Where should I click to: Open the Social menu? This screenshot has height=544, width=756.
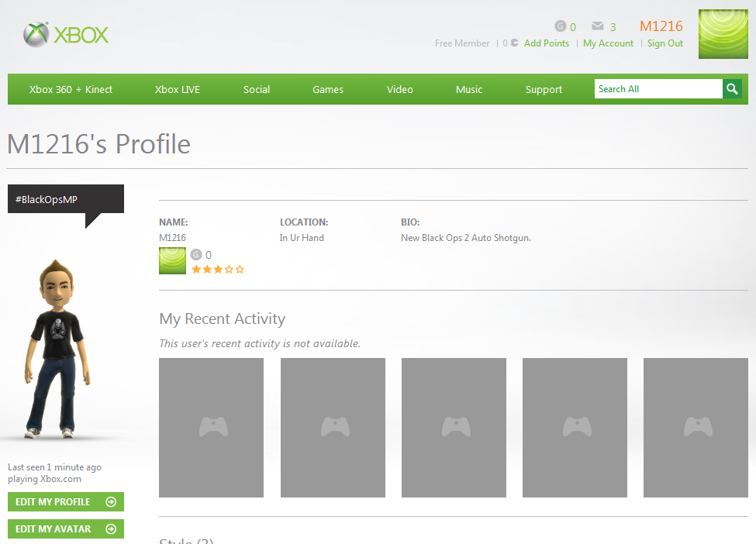pos(257,90)
